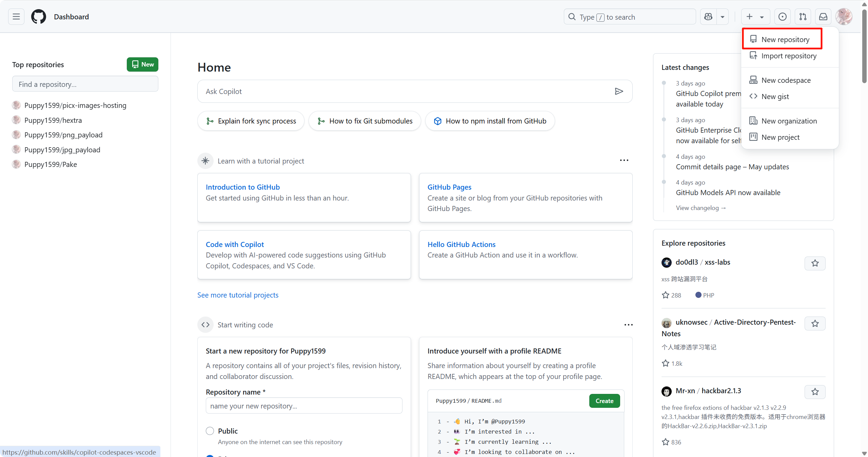868x457 pixels.
Task: Star the Mr-xn/hackbar2.1.3 repository
Action: click(x=815, y=392)
